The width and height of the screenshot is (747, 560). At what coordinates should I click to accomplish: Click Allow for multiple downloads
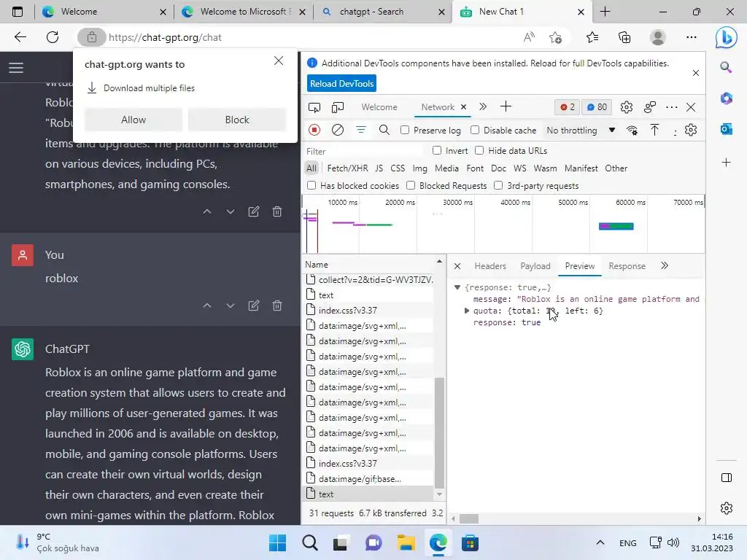coord(133,120)
